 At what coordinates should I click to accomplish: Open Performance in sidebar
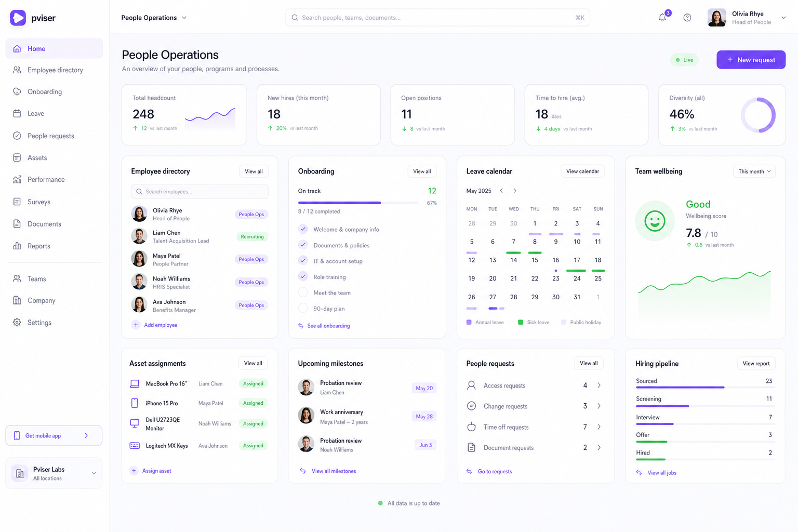point(54,180)
